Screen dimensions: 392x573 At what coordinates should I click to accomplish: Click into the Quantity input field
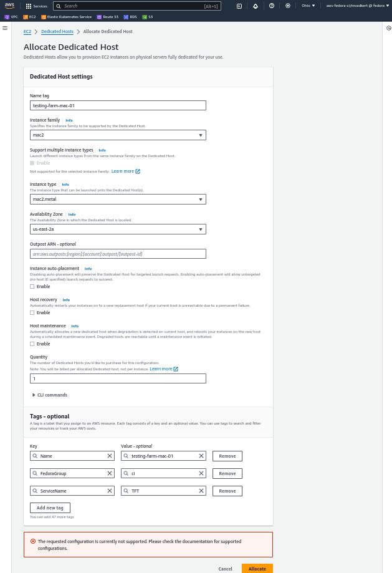118,378
